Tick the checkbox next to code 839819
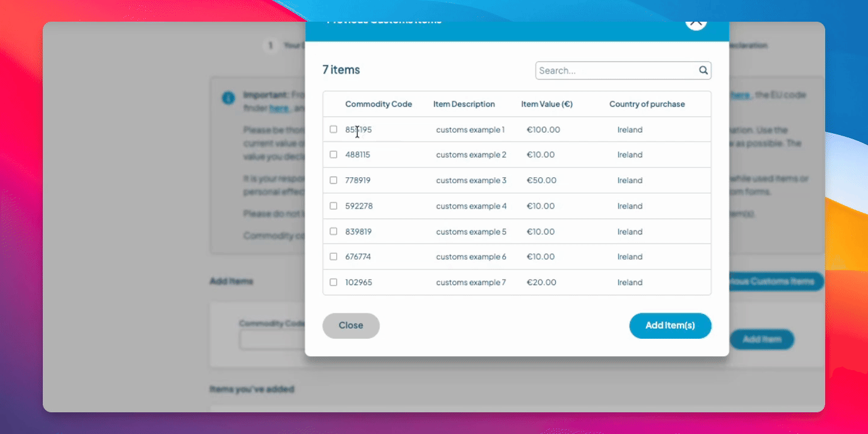Screen dimensions: 868x434 [333, 231]
